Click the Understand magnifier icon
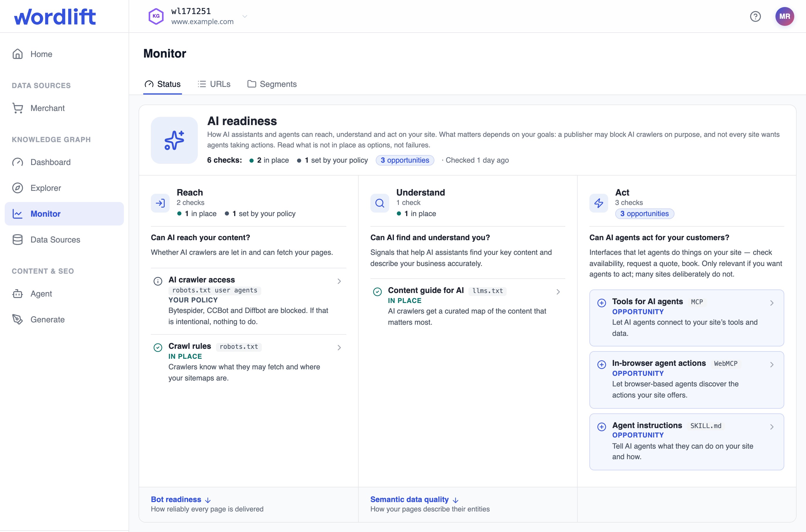 (x=380, y=203)
